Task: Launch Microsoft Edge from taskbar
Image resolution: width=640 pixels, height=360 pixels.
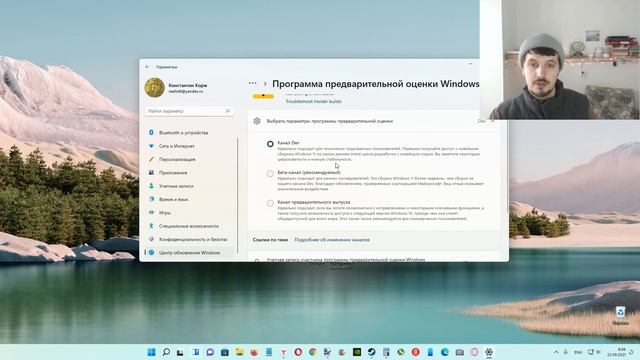Action: [x=444, y=352]
